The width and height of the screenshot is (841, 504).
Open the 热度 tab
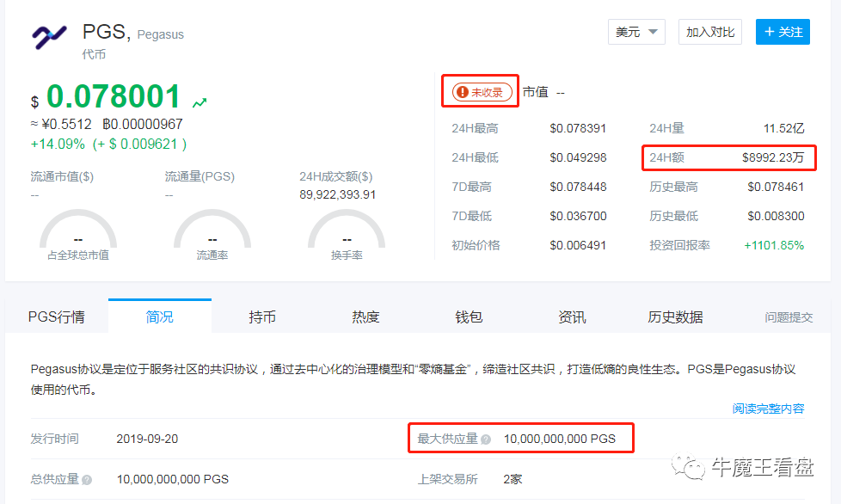point(365,317)
